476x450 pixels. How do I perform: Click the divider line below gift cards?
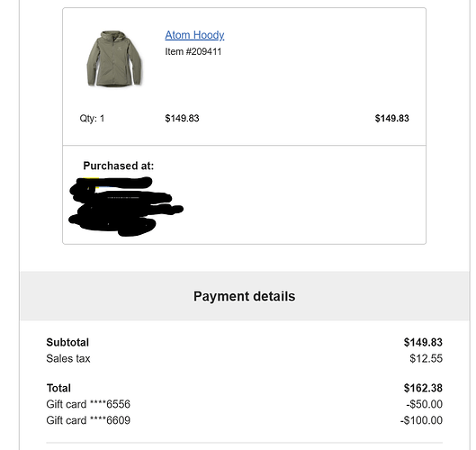(x=245, y=443)
